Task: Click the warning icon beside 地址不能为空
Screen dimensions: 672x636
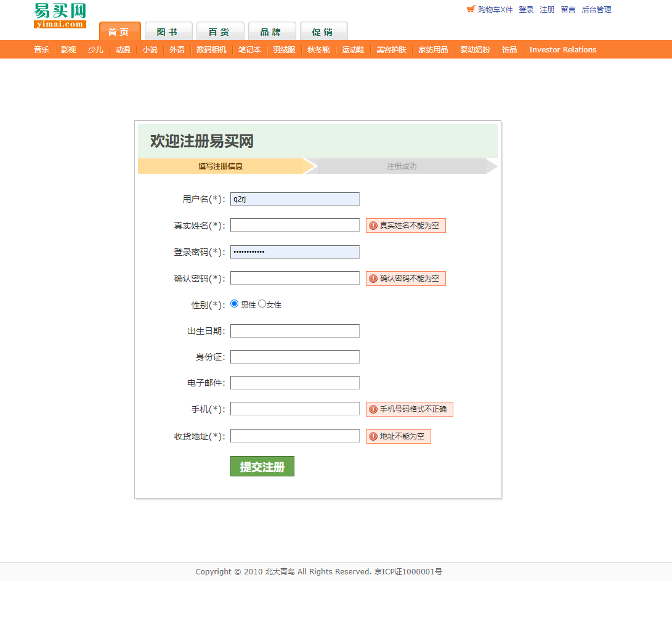Action: point(373,436)
